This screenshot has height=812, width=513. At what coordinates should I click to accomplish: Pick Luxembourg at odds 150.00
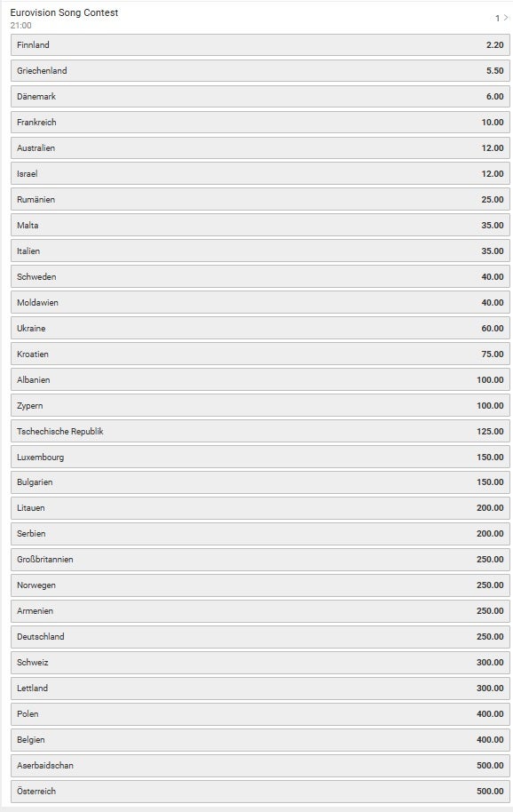point(260,458)
